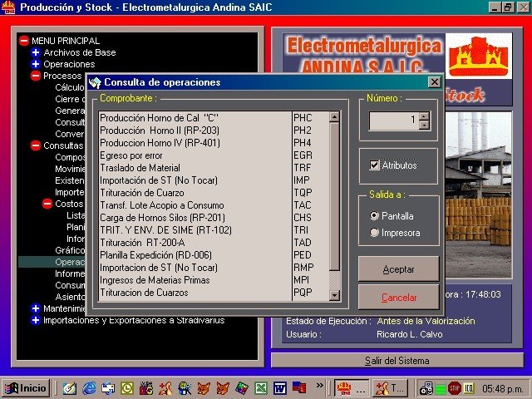Switch to the Producción y Stock taskbar button

[x=351, y=388]
